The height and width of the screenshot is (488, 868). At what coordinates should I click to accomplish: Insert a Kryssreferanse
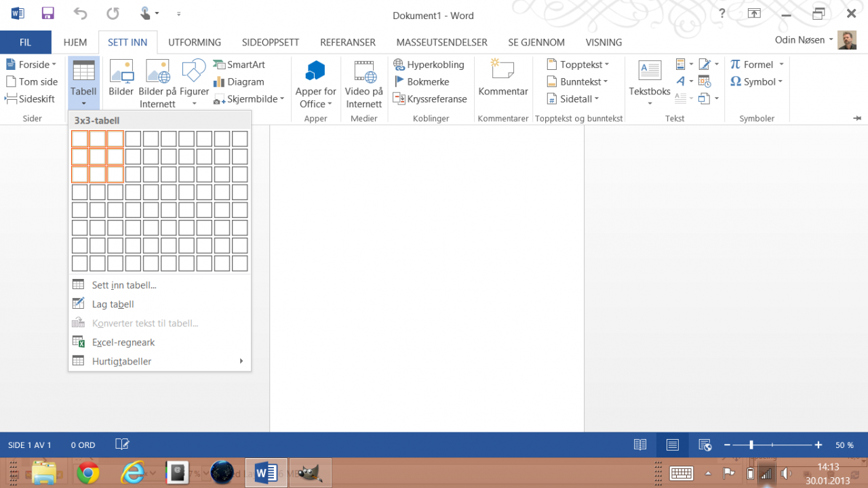430,98
